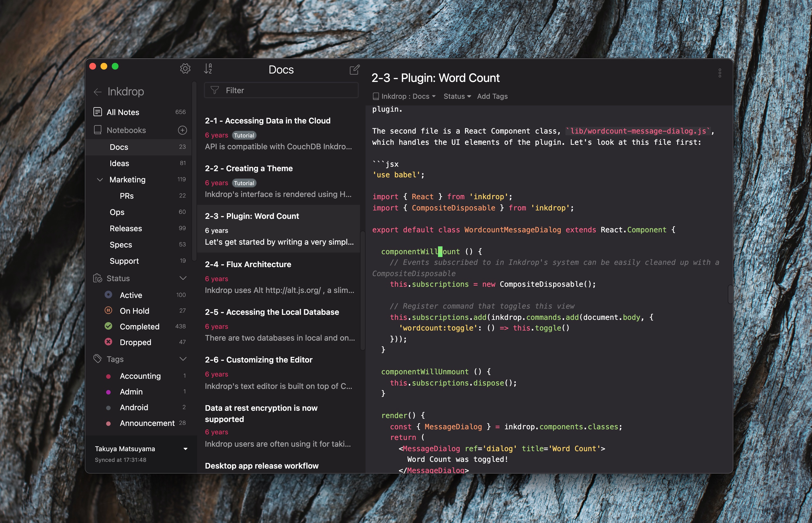Click the pink Accounting tag dot
Image resolution: width=812 pixels, height=523 pixels.
(109, 376)
